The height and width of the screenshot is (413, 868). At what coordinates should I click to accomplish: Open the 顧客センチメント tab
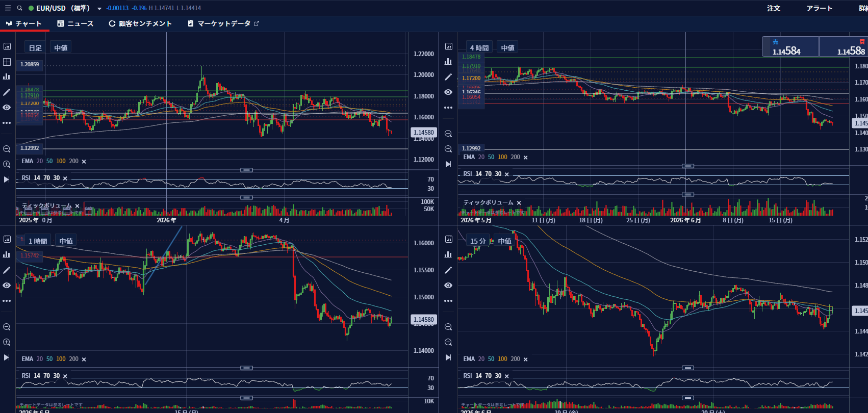click(140, 23)
